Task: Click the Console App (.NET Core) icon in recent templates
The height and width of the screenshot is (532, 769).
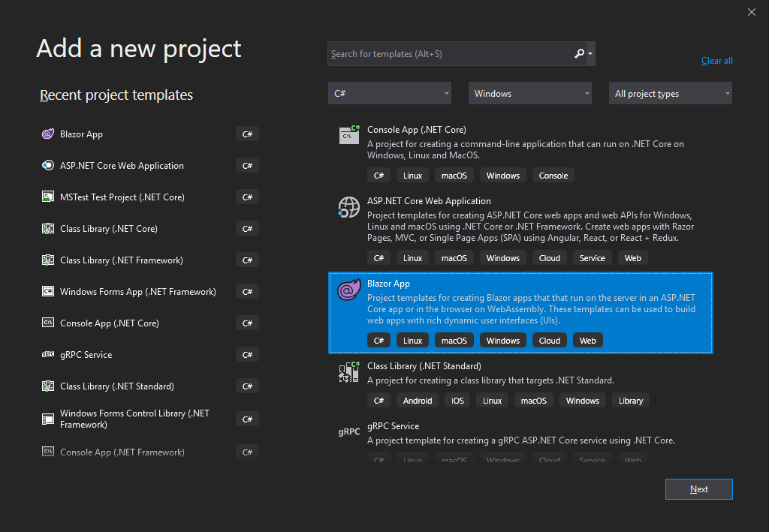Action: point(48,323)
